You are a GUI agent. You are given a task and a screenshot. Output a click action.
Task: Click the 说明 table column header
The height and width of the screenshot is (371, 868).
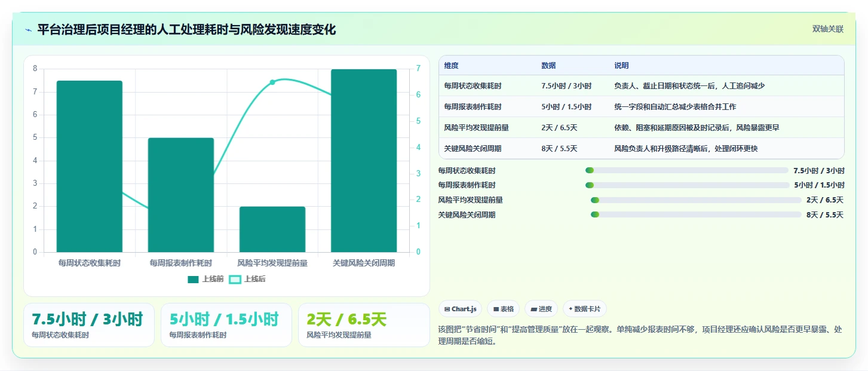pos(621,66)
